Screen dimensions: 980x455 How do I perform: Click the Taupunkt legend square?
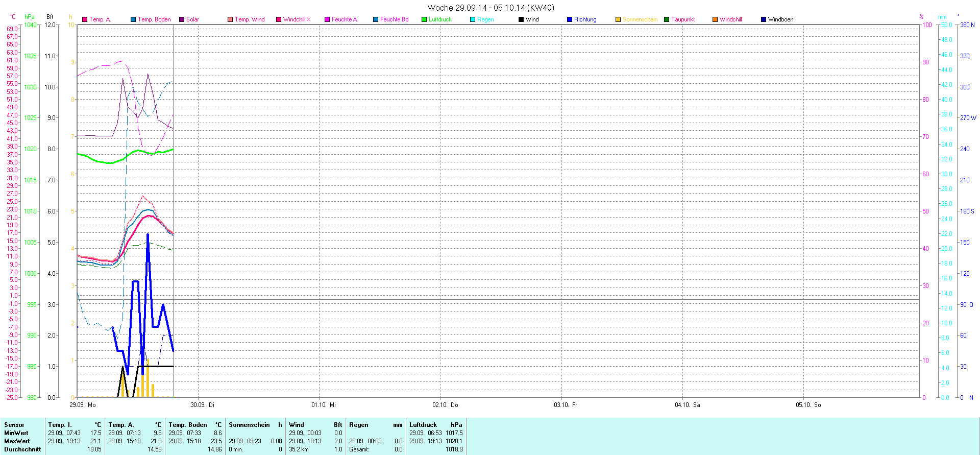click(x=667, y=19)
